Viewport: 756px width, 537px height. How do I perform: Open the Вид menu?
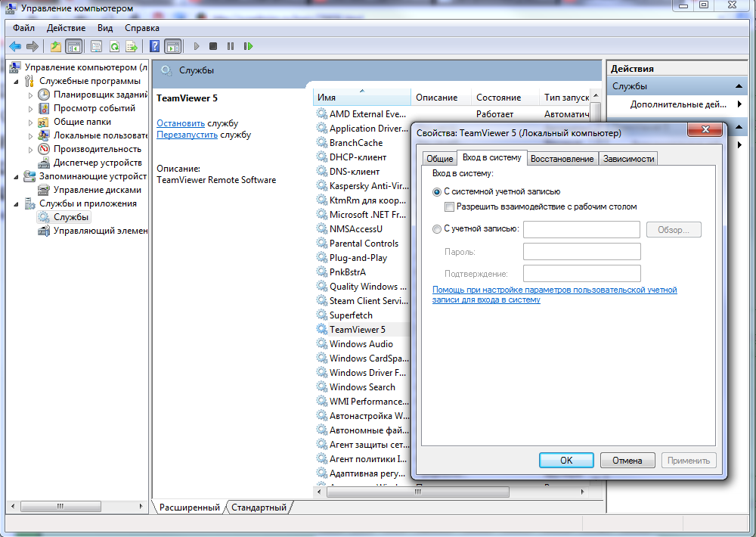(104, 28)
